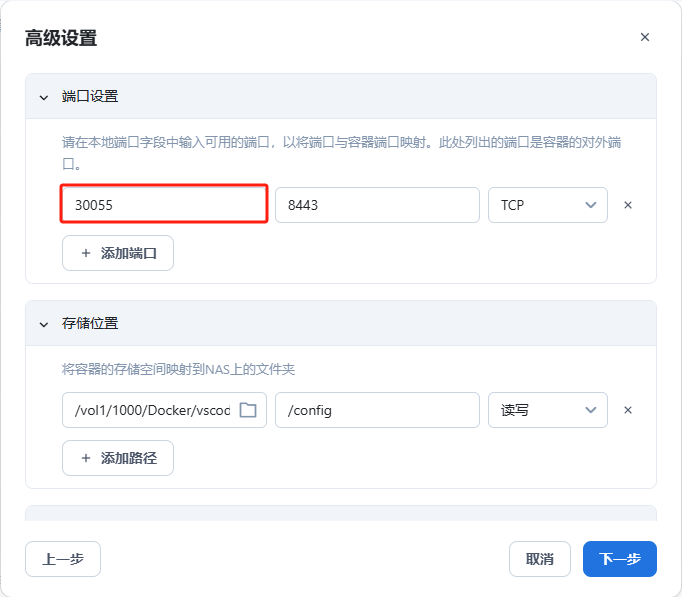Click the storage mapping description text
Viewport: 682px width, 597px height.
tap(178, 369)
